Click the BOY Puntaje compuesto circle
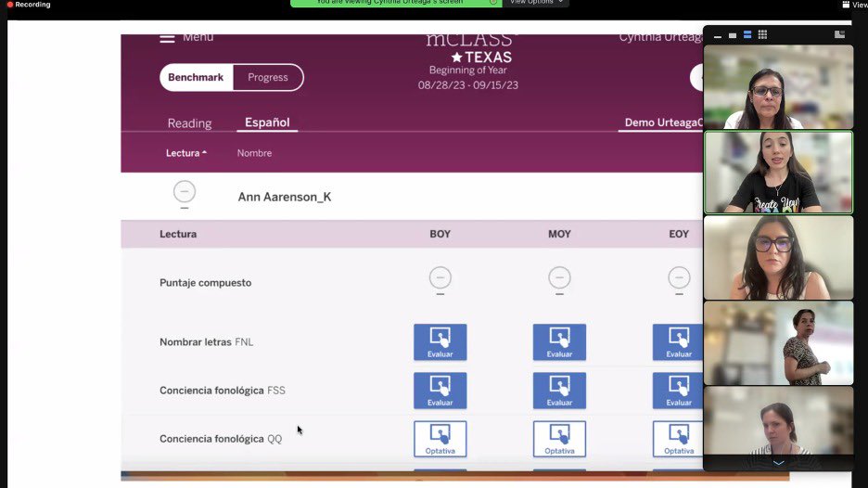The width and height of the screenshot is (868, 488). click(x=440, y=277)
